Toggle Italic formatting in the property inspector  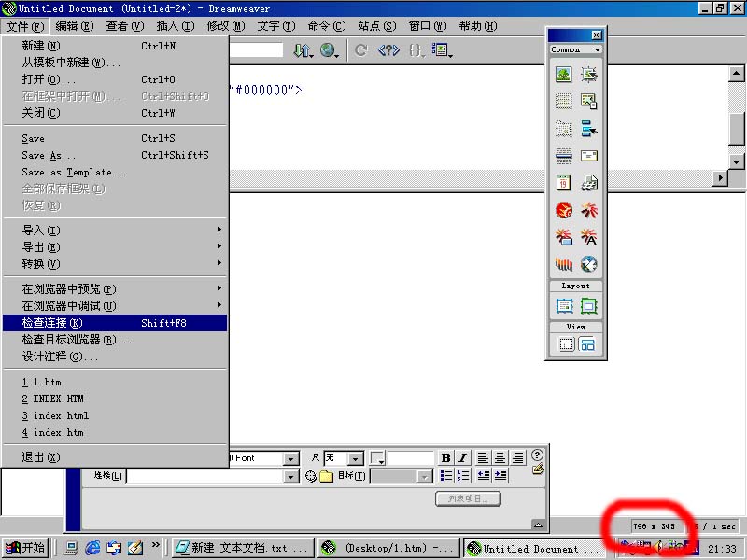coord(461,458)
